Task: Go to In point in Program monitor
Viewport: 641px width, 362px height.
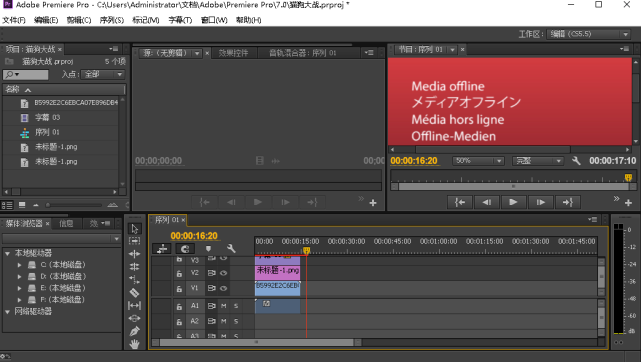Action: click(x=460, y=202)
